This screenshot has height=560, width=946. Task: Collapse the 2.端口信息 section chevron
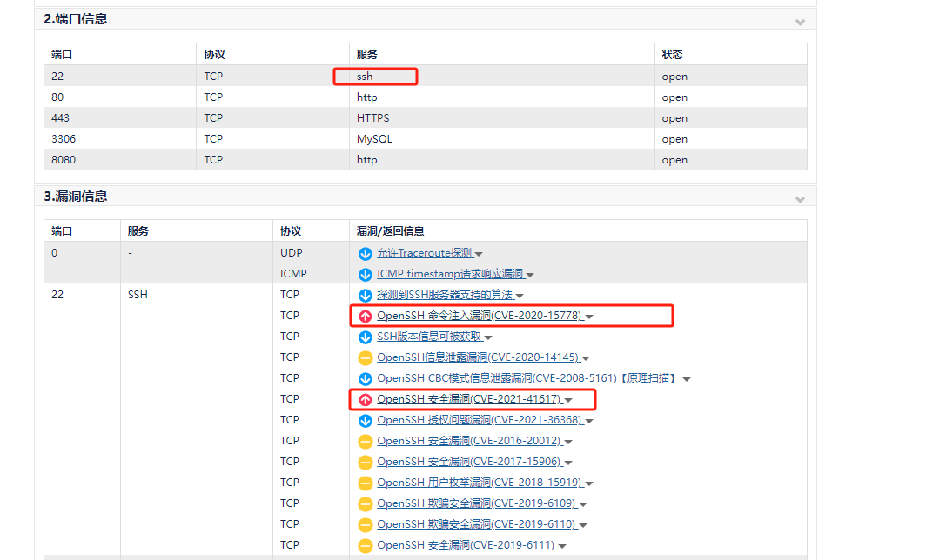point(800,23)
